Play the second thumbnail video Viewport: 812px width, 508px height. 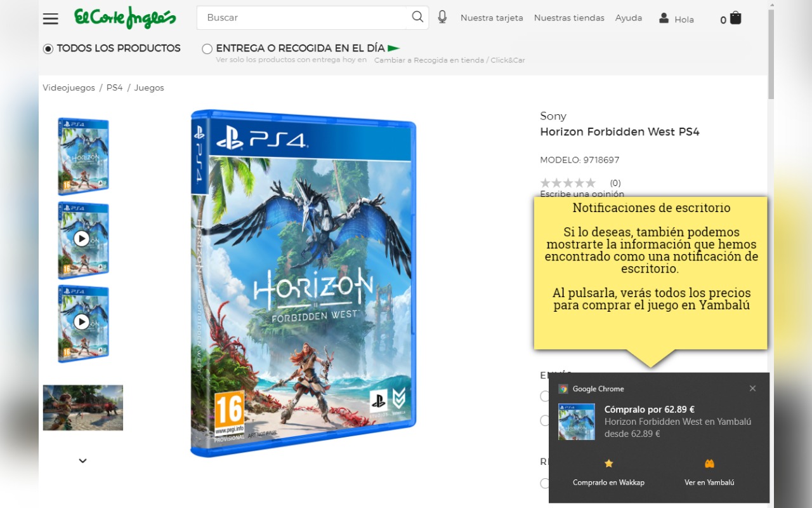(81, 238)
